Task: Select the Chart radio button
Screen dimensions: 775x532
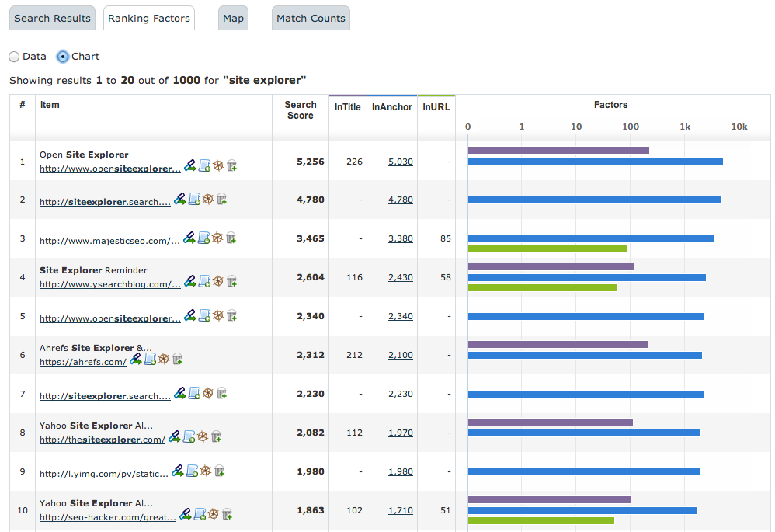Action: click(63, 57)
